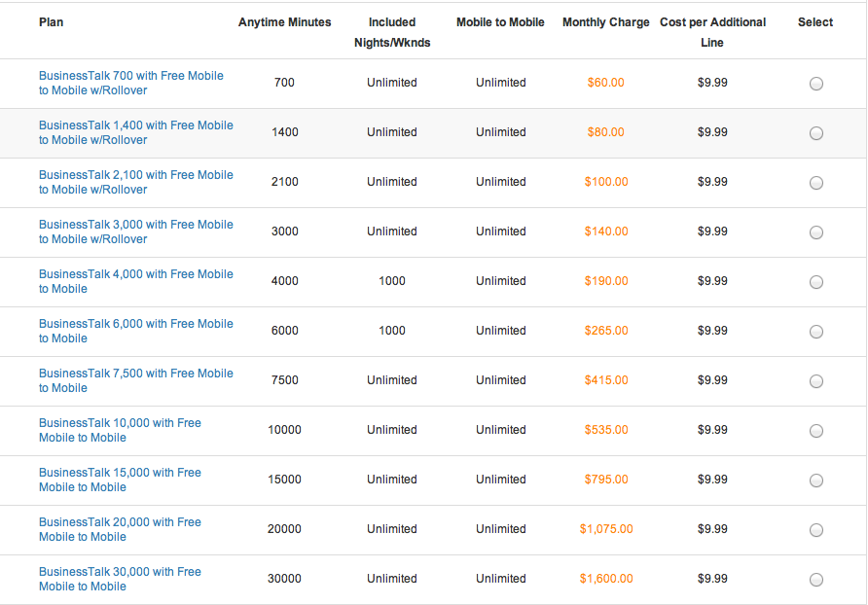
Task: Choose the BusinessTalk 20,000 plan radio button
Action: [816, 530]
